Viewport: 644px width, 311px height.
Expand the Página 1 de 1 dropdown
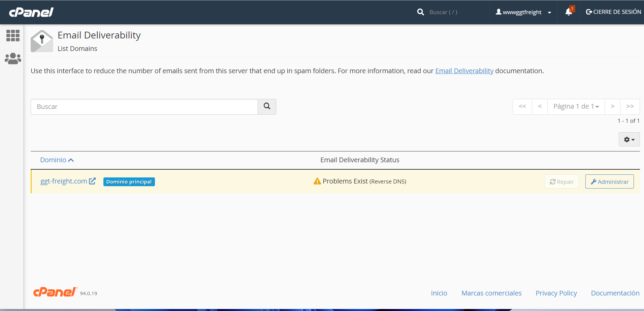point(576,107)
